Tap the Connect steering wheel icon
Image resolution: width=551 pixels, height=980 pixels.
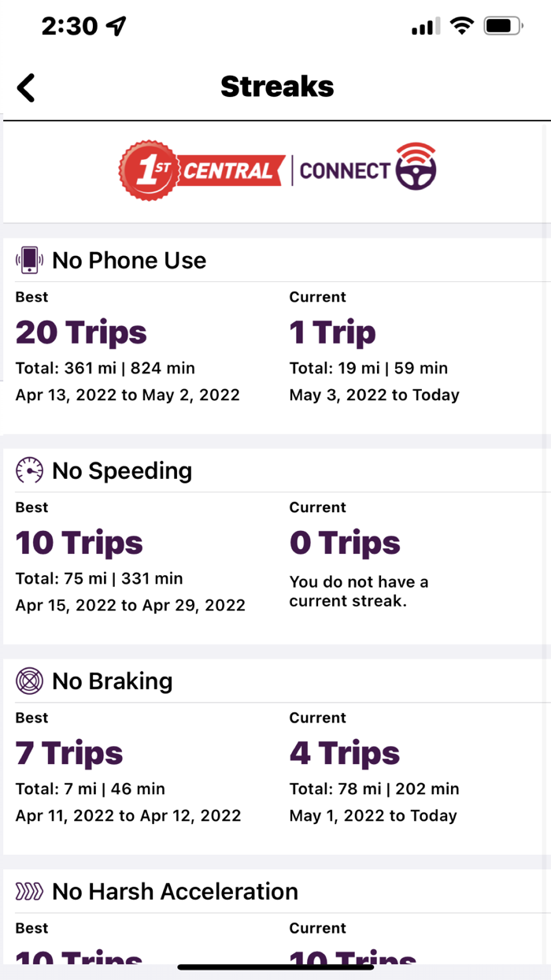(x=416, y=166)
